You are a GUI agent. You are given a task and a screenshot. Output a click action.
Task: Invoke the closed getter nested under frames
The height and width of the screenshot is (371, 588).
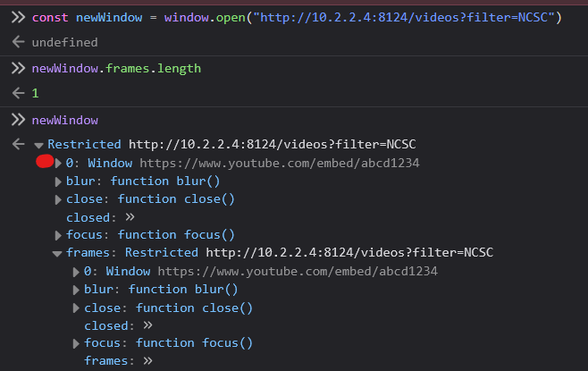(147, 325)
